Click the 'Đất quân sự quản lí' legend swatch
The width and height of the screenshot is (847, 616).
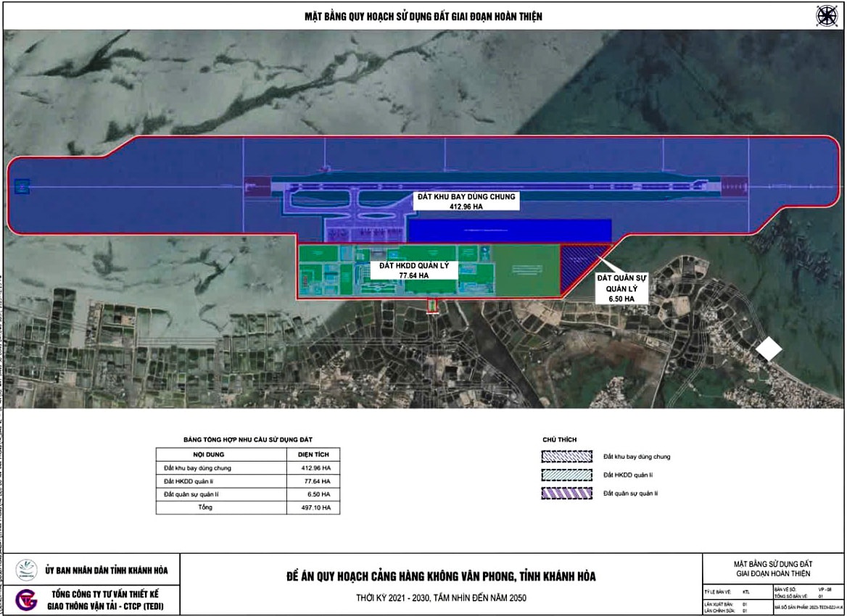click(568, 493)
